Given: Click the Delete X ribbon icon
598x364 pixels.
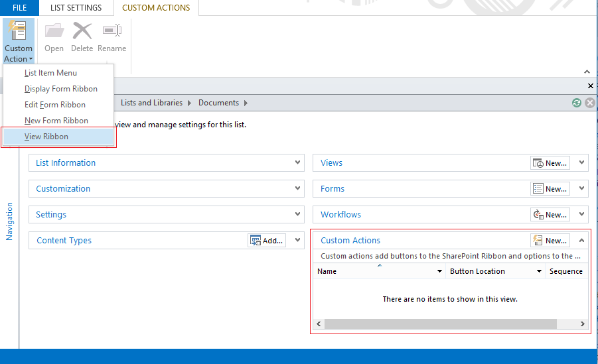Looking at the screenshot, I should 82,32.
